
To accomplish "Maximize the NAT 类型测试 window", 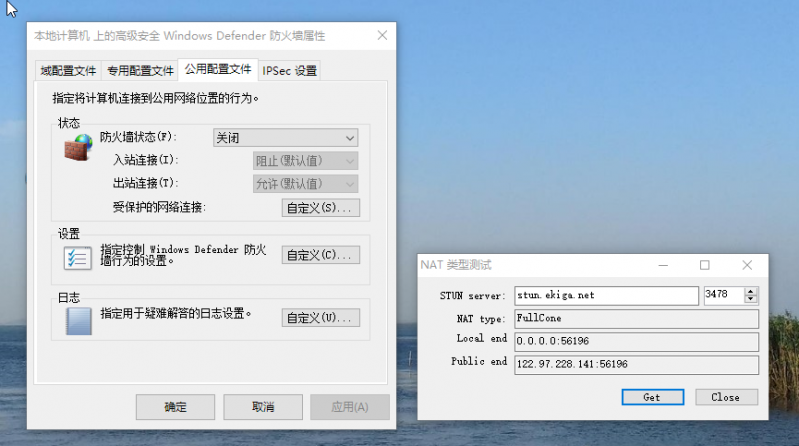I will pos(705,265).
